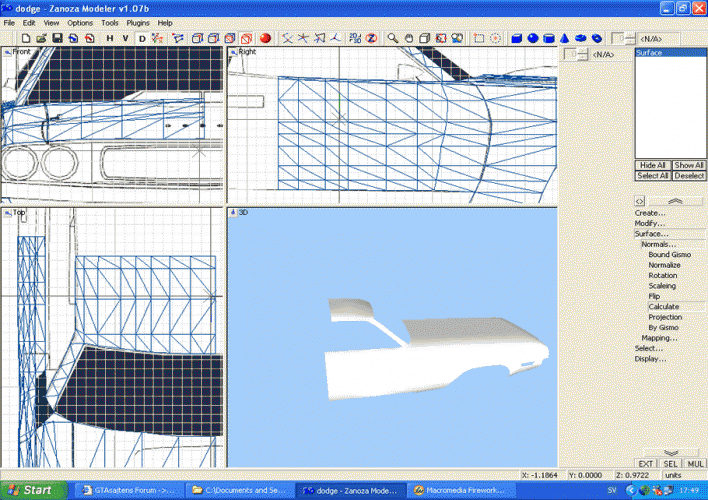Select the Zoom magnifier tool
This screenshot has width=708, height=500.
(x=393, y=38)
